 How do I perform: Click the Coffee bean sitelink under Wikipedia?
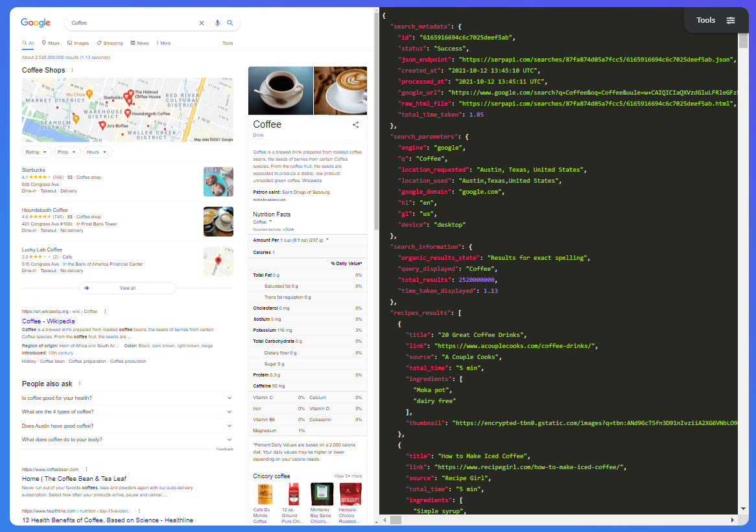click(x=52, y=362)
